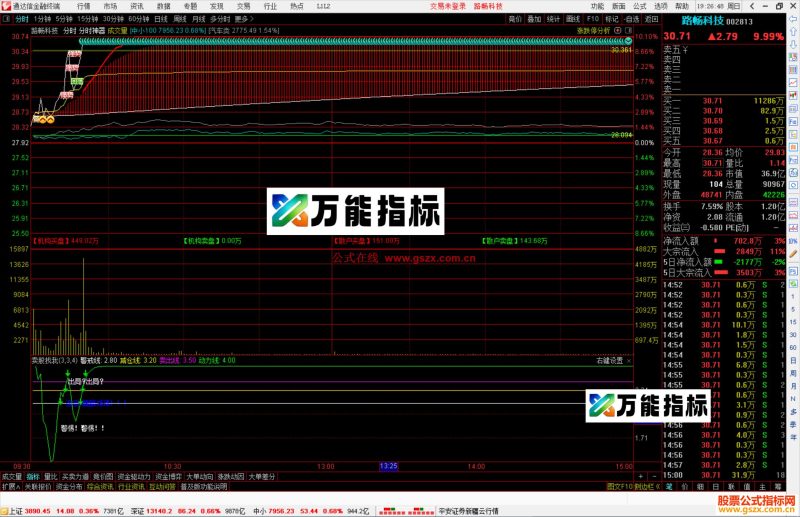The image size is (800, 517).
Task: Open the 资金分布 tab
Action: pos(69,487)
